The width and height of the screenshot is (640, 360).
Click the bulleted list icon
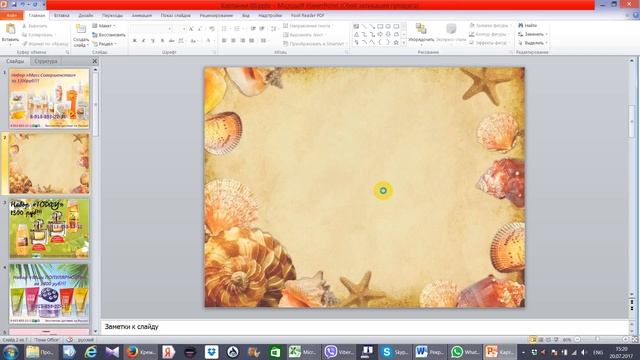(224, 29)
